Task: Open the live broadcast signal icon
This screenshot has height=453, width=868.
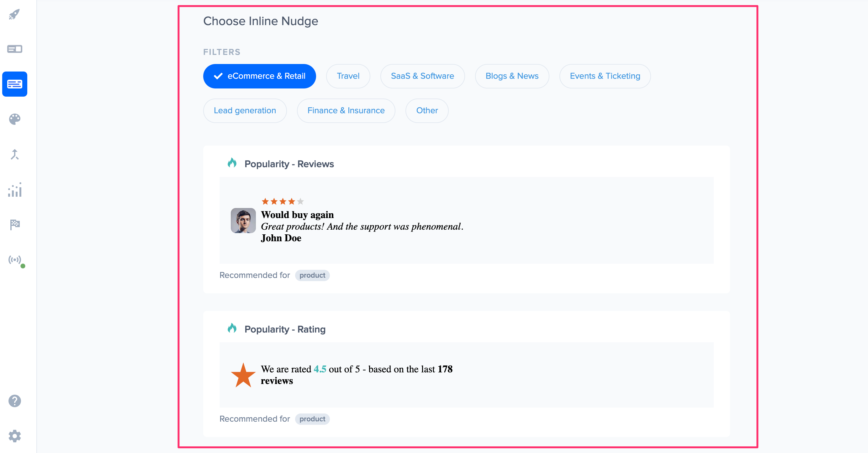Action: pos(14,260)
